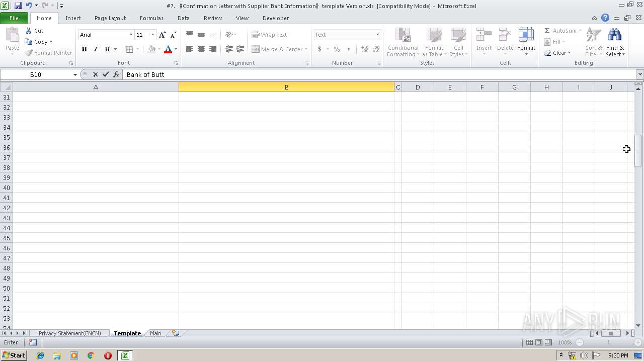Click the Orientation text angle icon

click(x=229, y=35)
